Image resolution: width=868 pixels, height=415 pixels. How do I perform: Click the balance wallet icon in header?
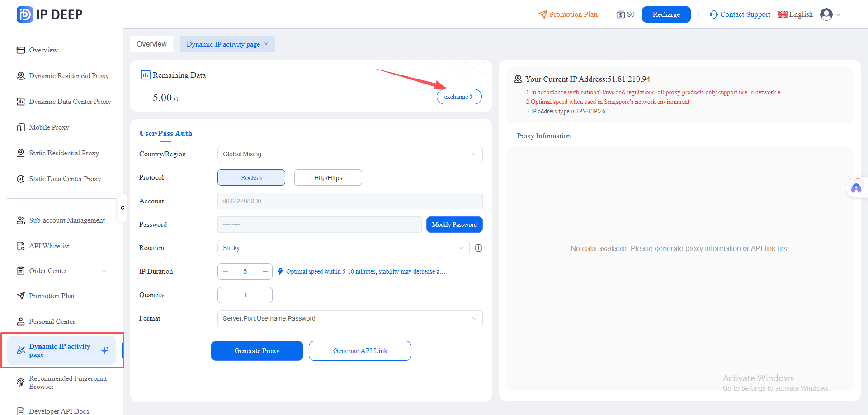coord(621,14)
